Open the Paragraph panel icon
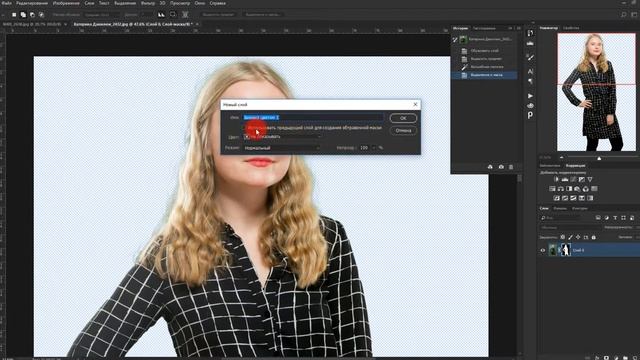640x360 pixels. [x=530, y=81]
